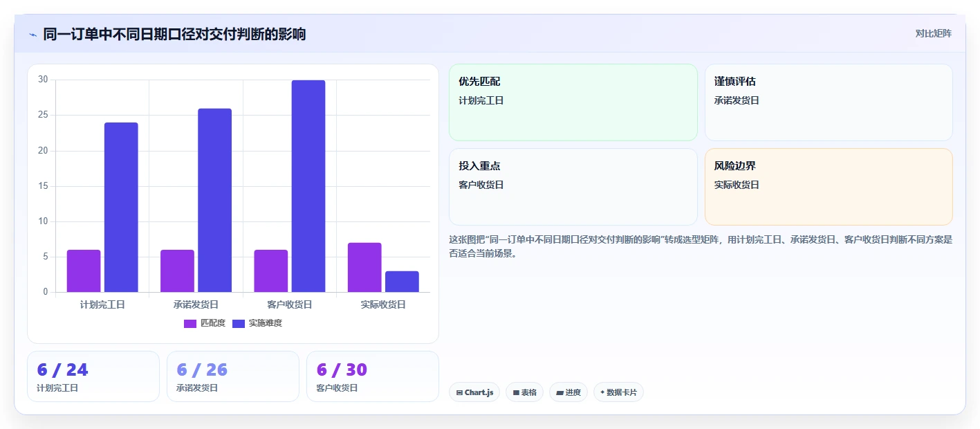The height and width of the screenshot is (429, 980).
Task: Click 实际收货日 text in the 风险边界 card
Action: click(737, 185)
